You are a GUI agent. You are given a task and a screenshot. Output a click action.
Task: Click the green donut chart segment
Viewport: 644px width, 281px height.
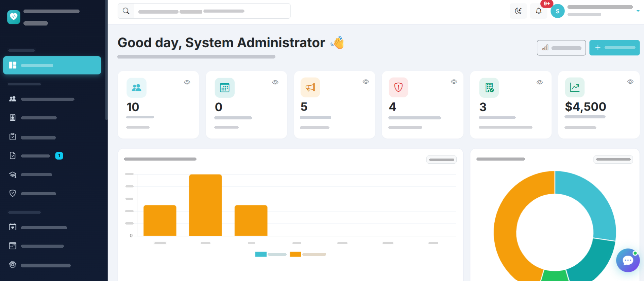point(554,276)
